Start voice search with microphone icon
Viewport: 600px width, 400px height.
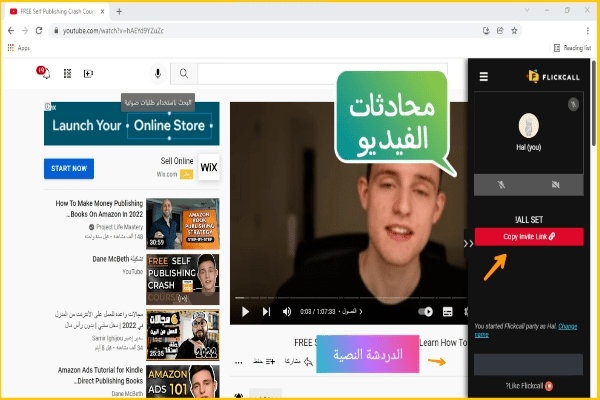pyautogui.click(x=158, y=73)
